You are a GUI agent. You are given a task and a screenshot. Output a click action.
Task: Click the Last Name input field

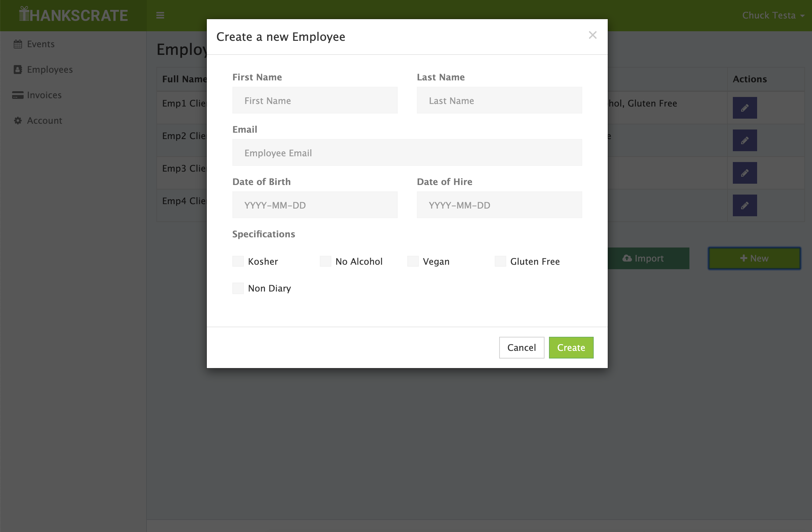click(500, 100)
